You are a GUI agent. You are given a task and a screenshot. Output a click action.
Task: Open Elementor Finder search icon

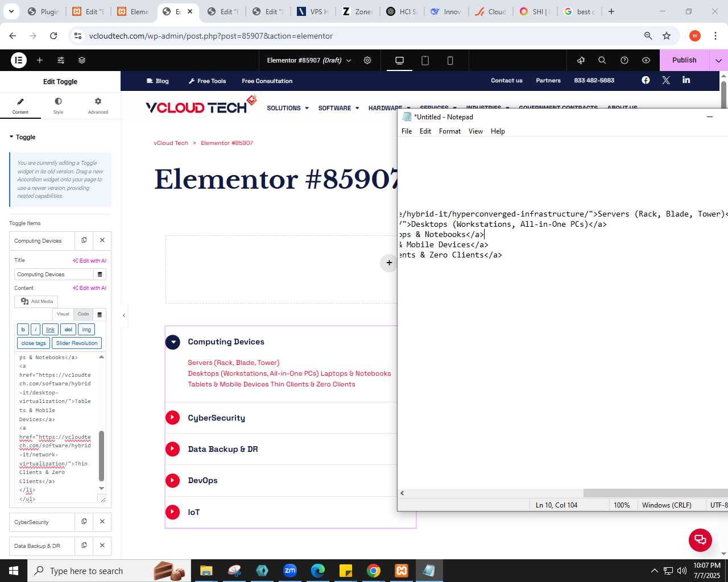coord(602,60)
